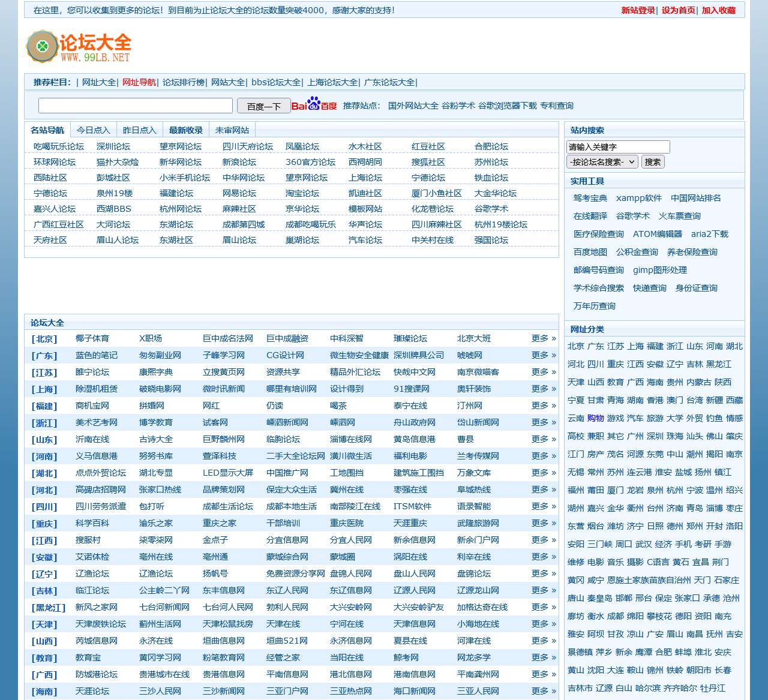This screenshot has width=768, height=700.
Task: Select the 昨日点入 tab
Action: 139,130
